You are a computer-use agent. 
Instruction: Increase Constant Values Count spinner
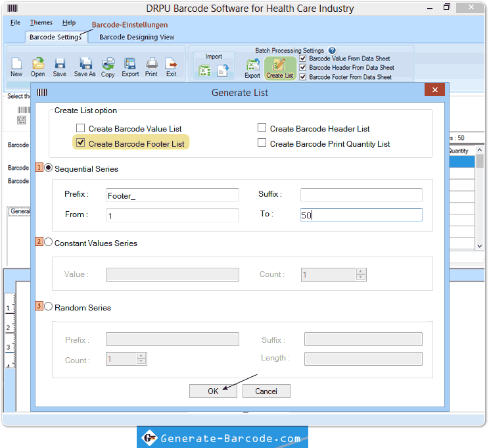tap(361, 272)
